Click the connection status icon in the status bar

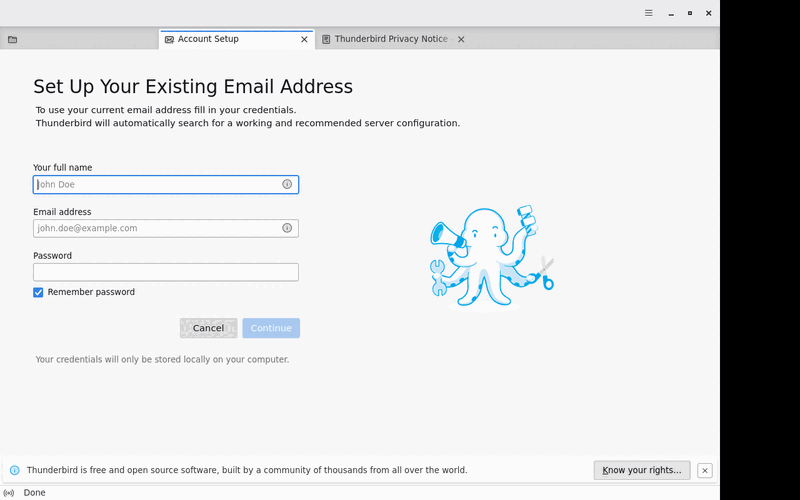pos(9,493)
